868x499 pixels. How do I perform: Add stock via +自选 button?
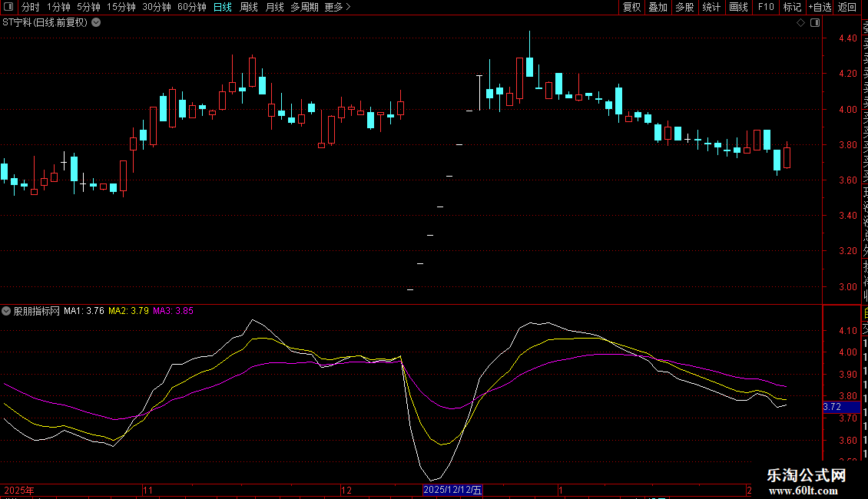coord(820,7)
